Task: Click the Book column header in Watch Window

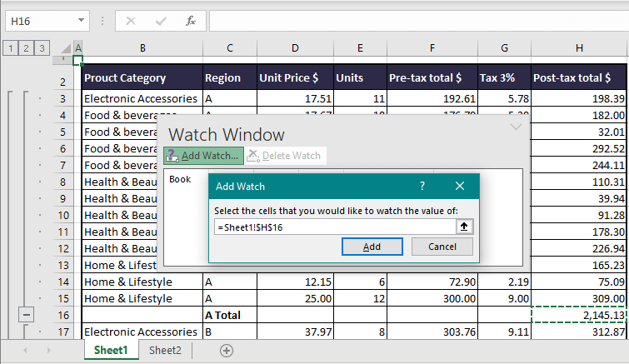Action: coord(180,179)
